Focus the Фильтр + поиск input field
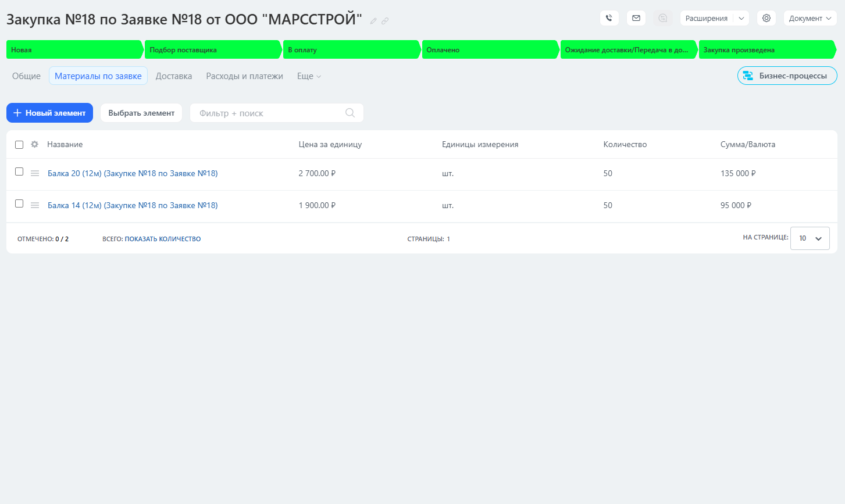The image size is (845, 504). (268, 113)
